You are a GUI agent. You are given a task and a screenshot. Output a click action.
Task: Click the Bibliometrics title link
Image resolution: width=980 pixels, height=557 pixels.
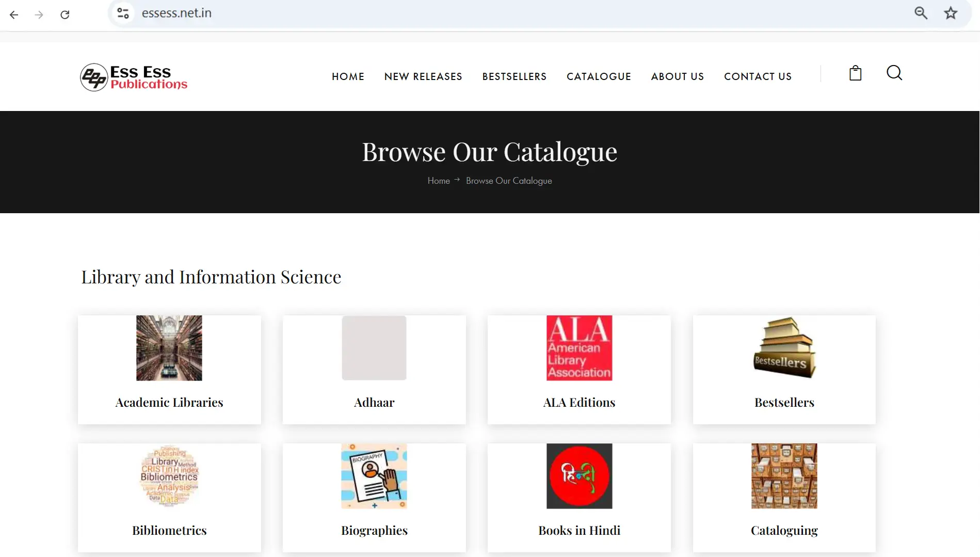(169, 531)
